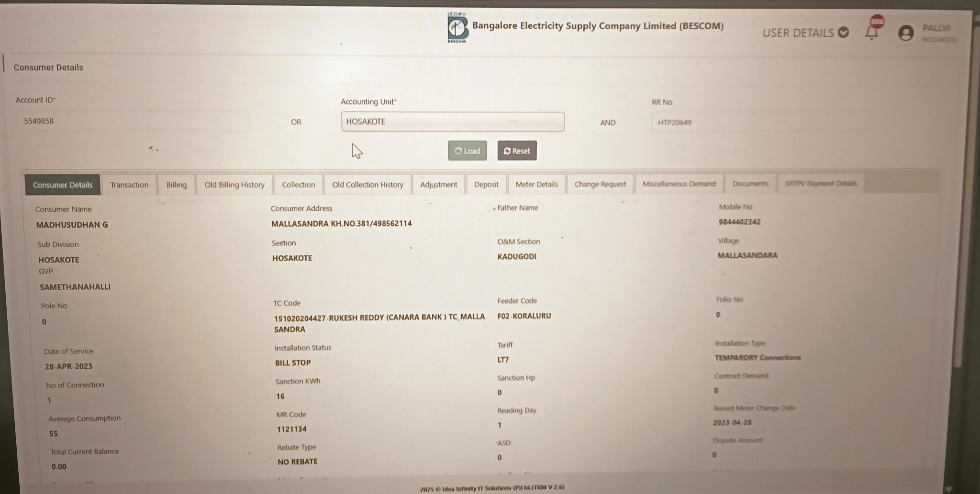The width and height of the screenshot is (980, 494).
Task: Open the Billing tab
Action: [x=177, y=185]
